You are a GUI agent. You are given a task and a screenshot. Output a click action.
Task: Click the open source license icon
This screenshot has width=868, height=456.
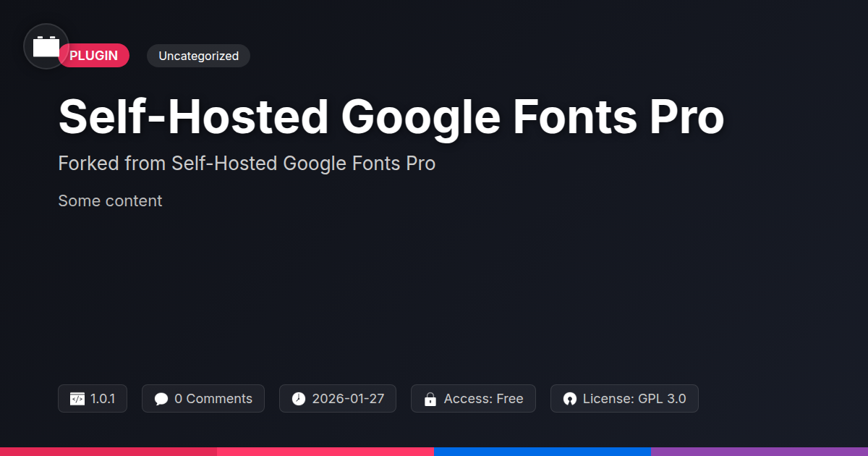[570, 399]
